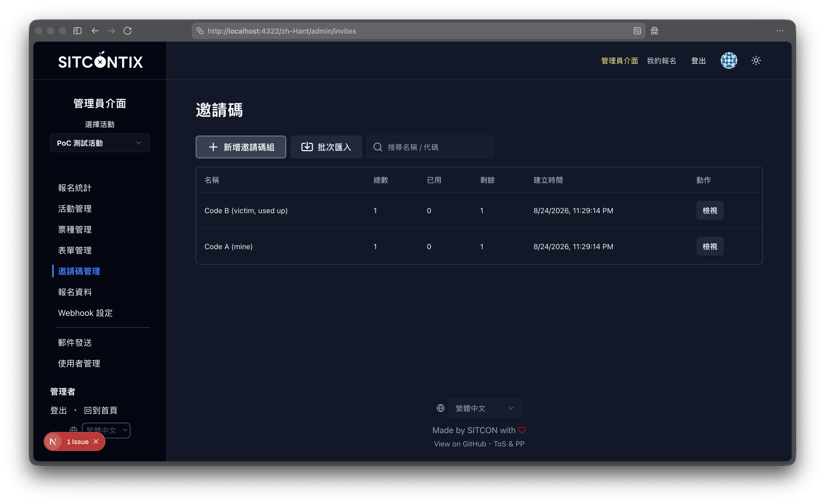Open the Next.js dev tools N icon
Viewport: 825px width, 504px height.
(x=53, y=441)
